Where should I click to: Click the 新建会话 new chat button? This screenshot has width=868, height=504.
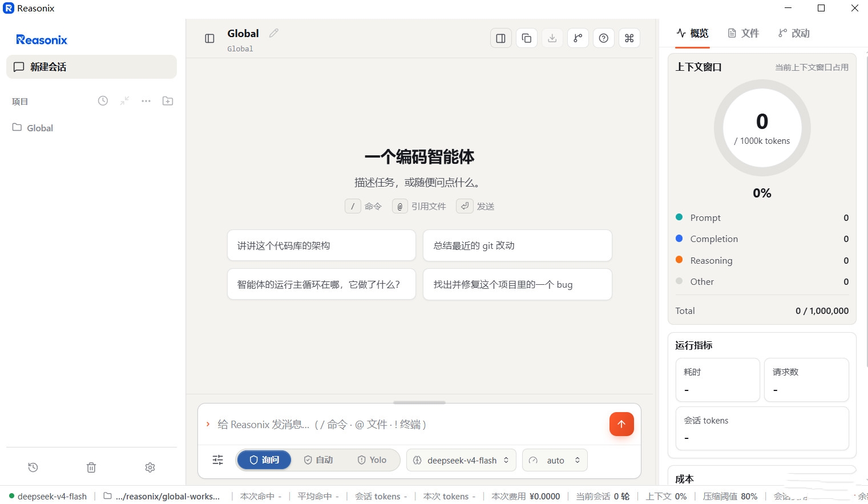[91, 67]
